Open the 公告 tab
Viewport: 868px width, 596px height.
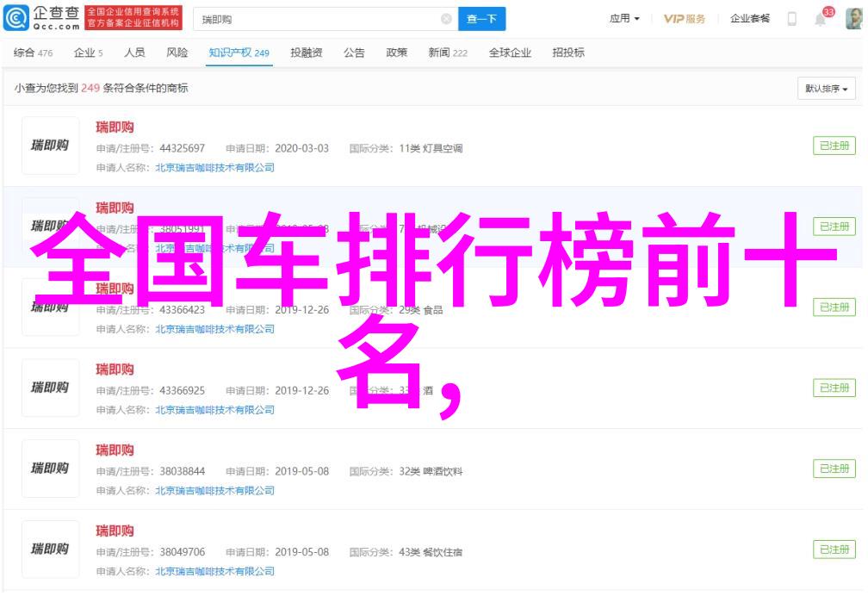tap(354, 53)
